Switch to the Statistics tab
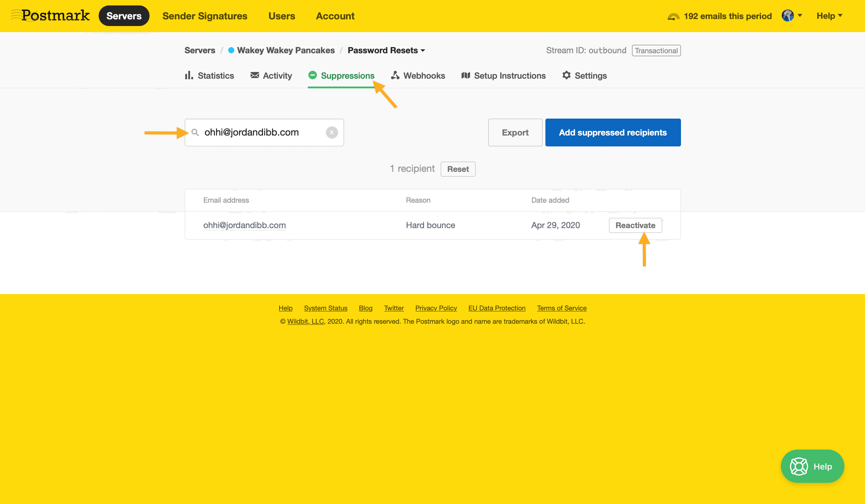The height and width of the screenshot is (504, 865). [209, 76]
